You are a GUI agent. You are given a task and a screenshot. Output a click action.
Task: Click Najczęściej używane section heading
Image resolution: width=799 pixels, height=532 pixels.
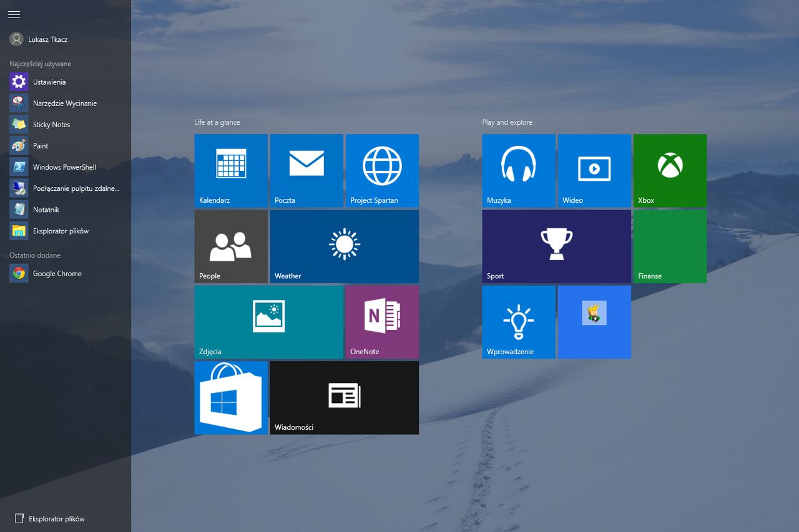(41, 64)
